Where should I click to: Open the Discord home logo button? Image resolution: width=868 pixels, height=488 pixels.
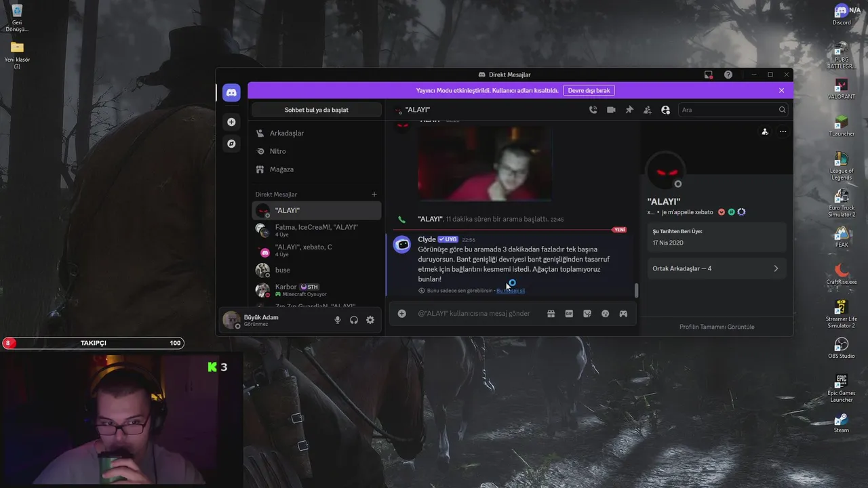[231, 93]
